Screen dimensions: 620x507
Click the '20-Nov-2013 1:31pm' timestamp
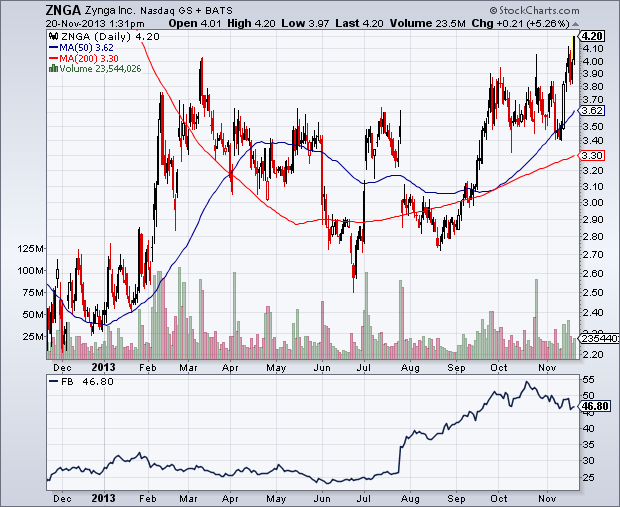[95, 24]
